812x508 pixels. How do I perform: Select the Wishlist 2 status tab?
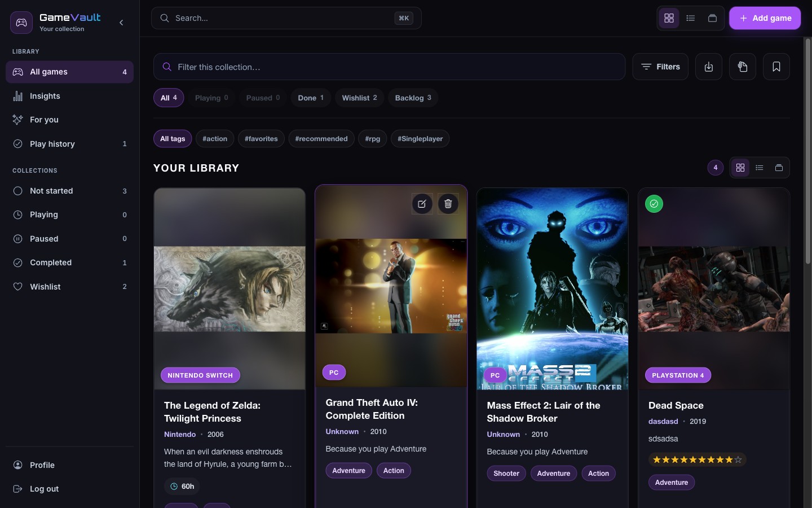coord(359,98)
